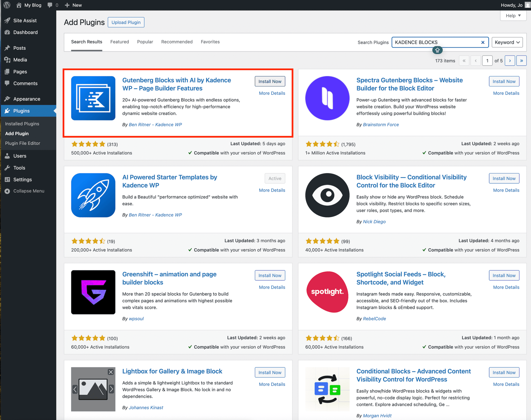Click the WordPress logo in admin bar
531x420 pixels.
7,5
